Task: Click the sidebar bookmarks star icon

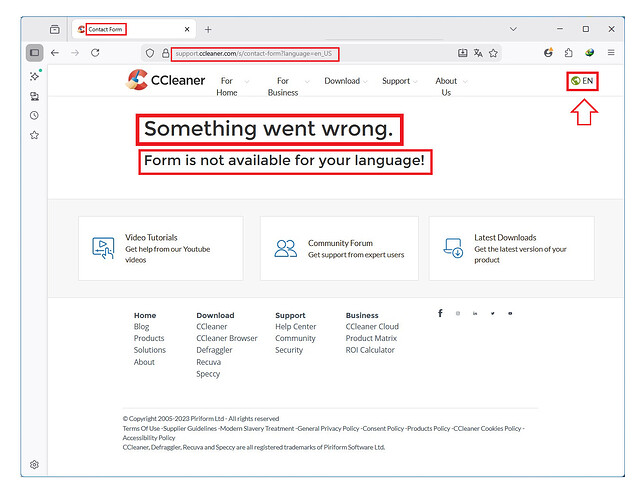Action: [34, 135]
